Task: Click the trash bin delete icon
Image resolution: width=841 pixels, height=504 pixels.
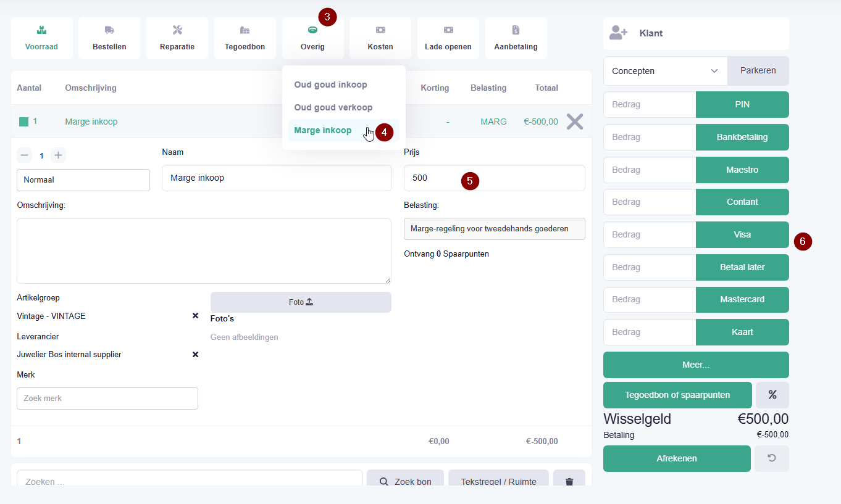Action: (x=569, y=482)
